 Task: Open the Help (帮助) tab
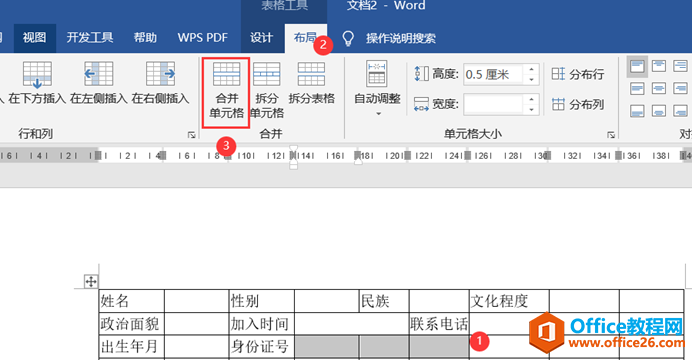[x=145, y=38]
